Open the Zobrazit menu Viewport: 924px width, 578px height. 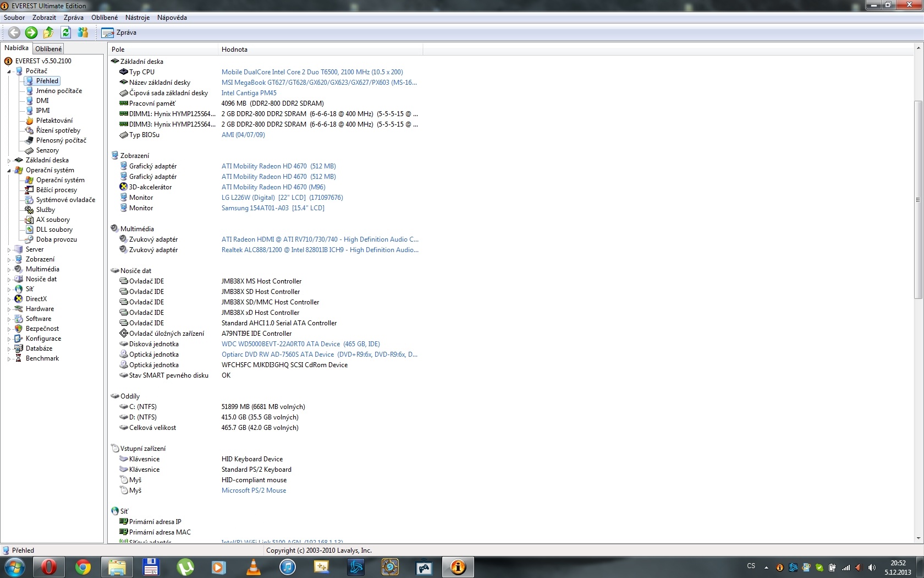click(44, 18)
